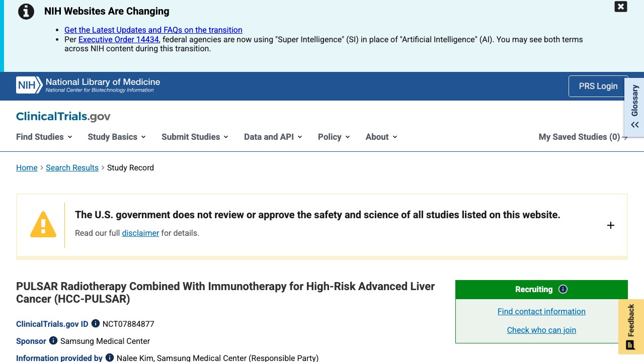Open the ClinicalTrials.gov home logo

pyautogui.click(x=63, y=116)
